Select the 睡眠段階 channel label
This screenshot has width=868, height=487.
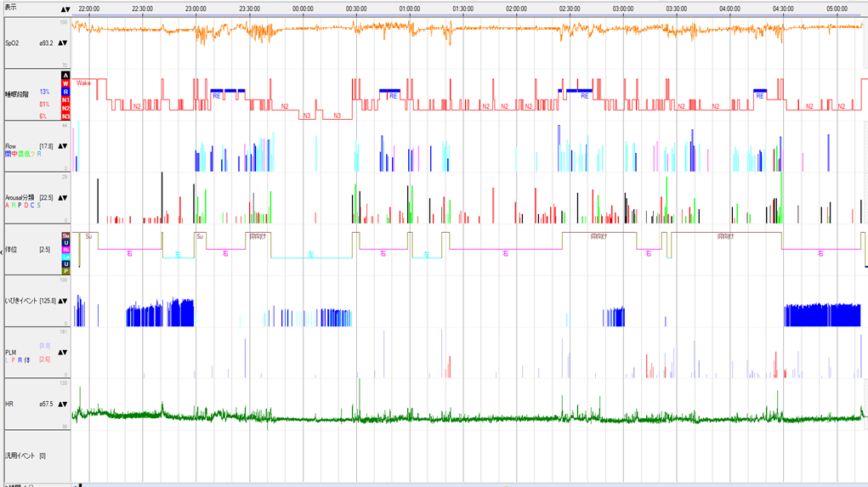pos(17,96)
